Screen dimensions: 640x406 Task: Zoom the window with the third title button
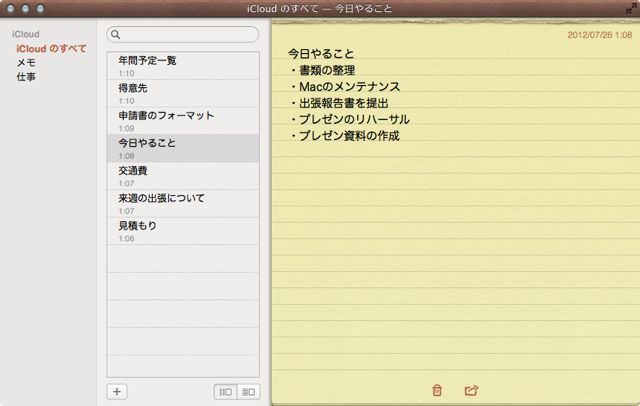(x=40, y=8)
